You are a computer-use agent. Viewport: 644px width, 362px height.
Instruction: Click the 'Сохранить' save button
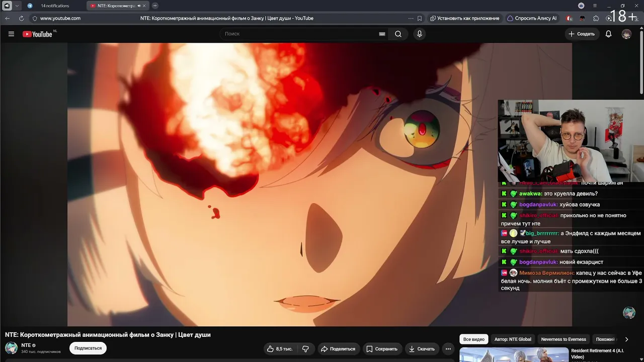[382, 349]
